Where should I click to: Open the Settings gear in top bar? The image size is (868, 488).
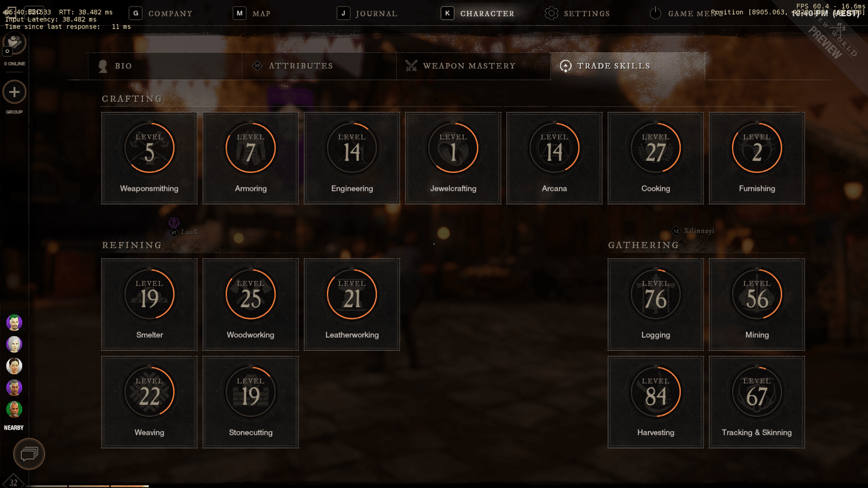point(551,13)
